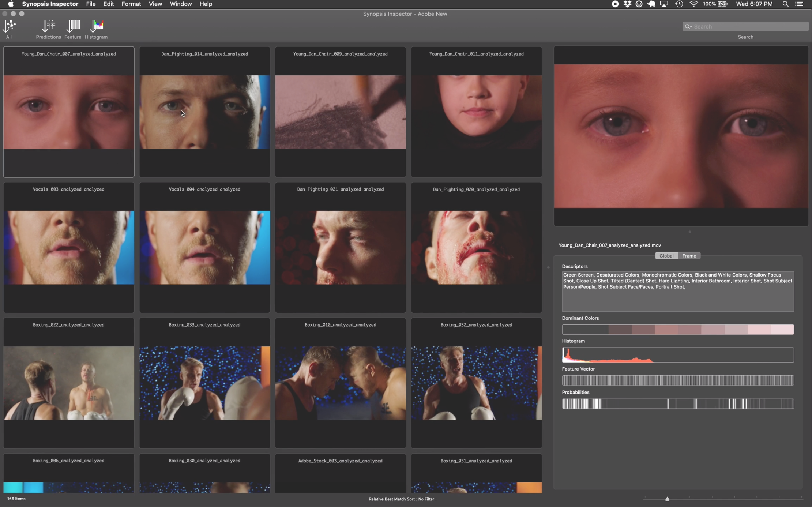The height and width of the screenshot is (507, 812).
Task: Select Dan_Fighting_020 thumbnail
Action: pos(476,248)
